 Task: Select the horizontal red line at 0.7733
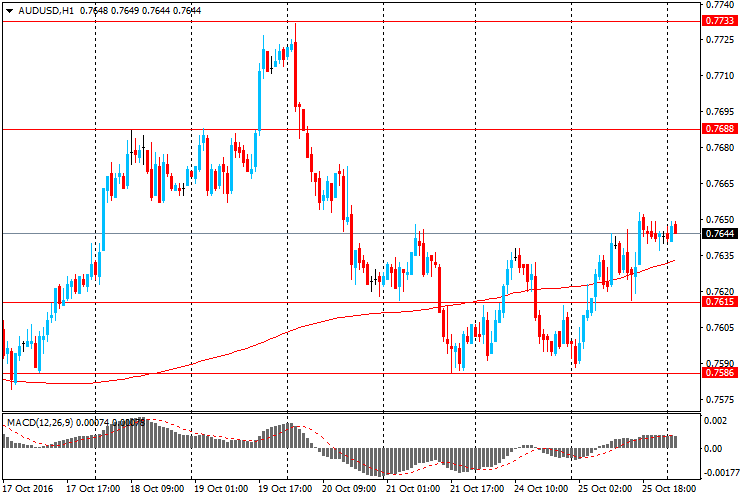coord(352,21)
